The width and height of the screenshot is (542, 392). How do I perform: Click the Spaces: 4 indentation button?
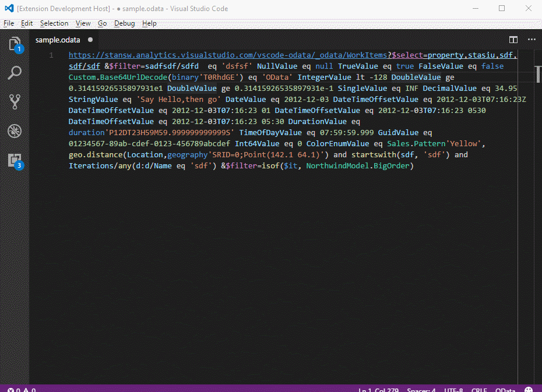421,389
